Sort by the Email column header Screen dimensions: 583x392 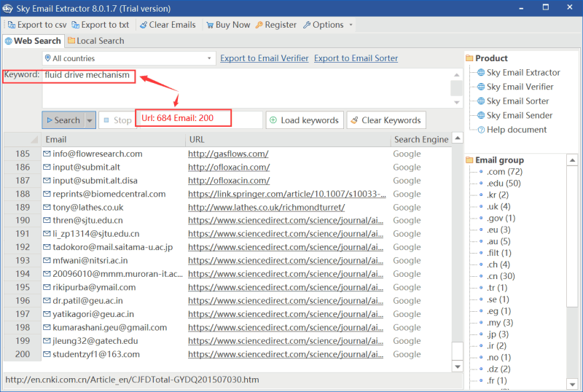tap(113, 139)
